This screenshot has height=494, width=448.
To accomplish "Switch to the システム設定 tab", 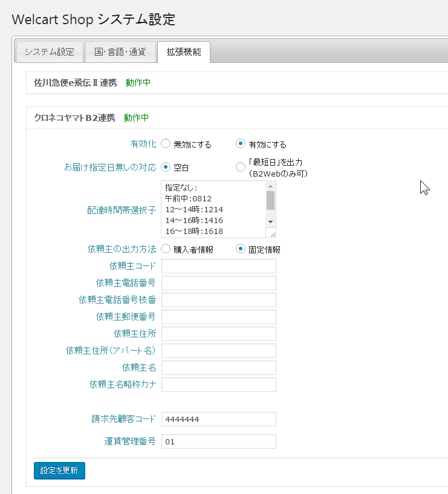I will [50, 52].
